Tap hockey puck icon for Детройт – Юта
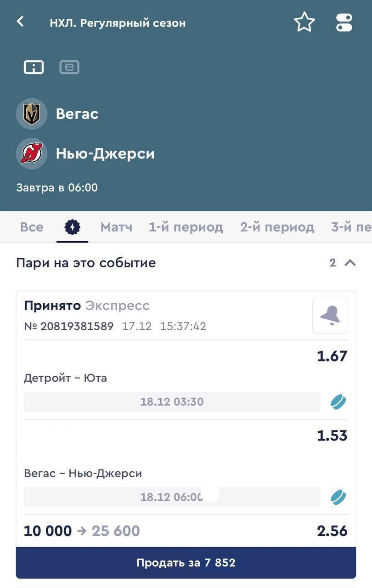Image resolution: width=372 pixels, height=588 pixels. coord(338,402)
